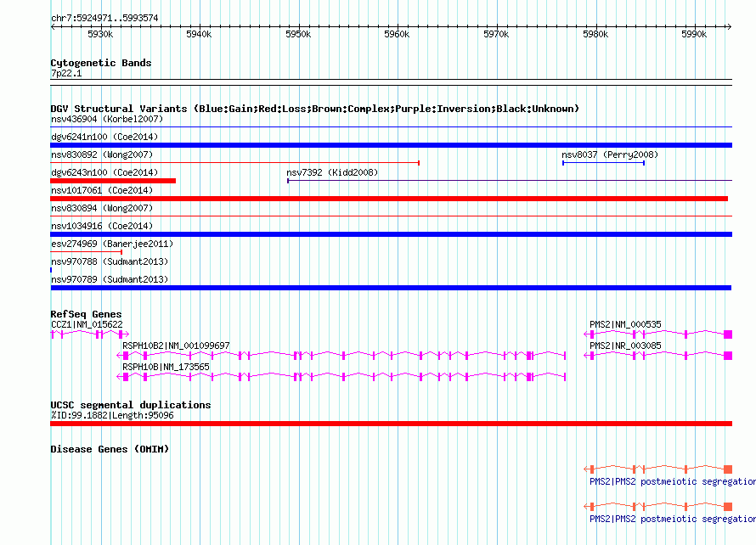This screenshot has height=545, width=756.
Task: Click the RSPH10B2 gene exon structure
Action: pos(341,356)
